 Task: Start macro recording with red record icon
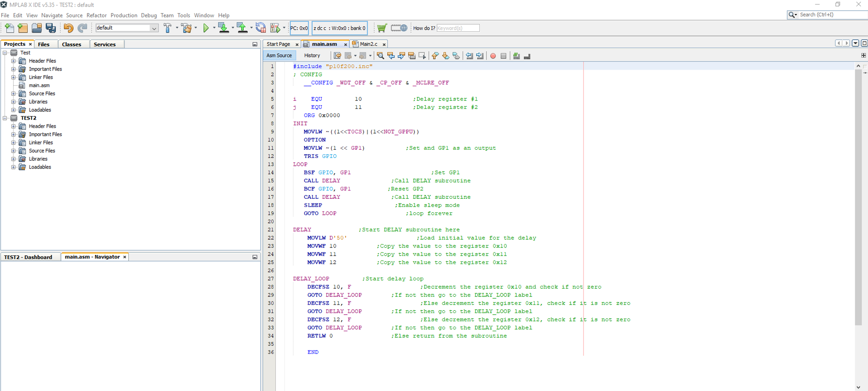(x=493, y=56)
